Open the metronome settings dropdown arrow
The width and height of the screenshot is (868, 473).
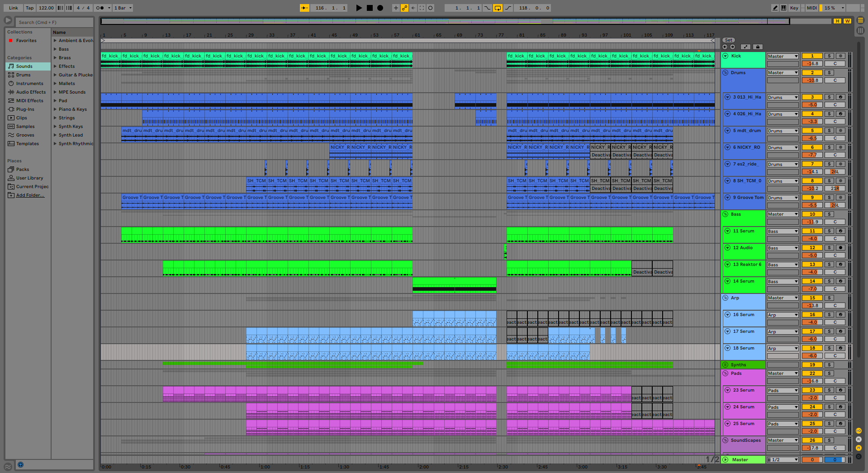(109, 8)
